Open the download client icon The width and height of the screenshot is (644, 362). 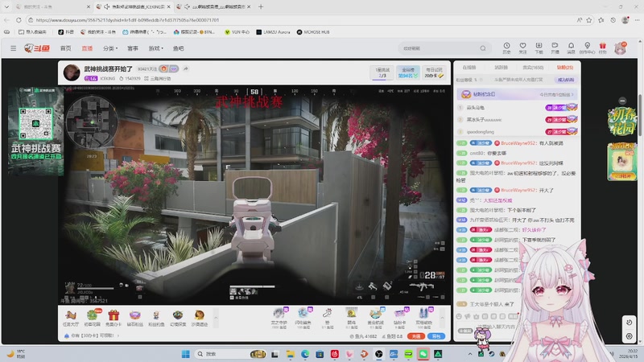click(539, 48)
